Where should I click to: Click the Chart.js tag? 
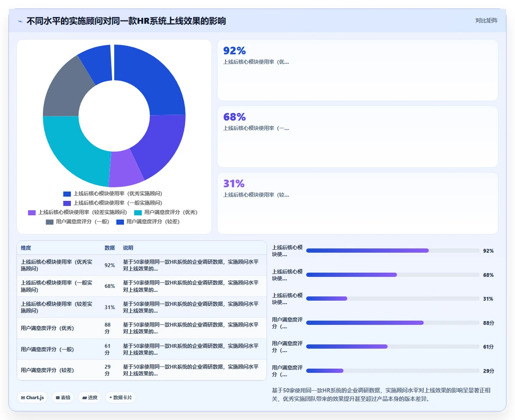32,397
